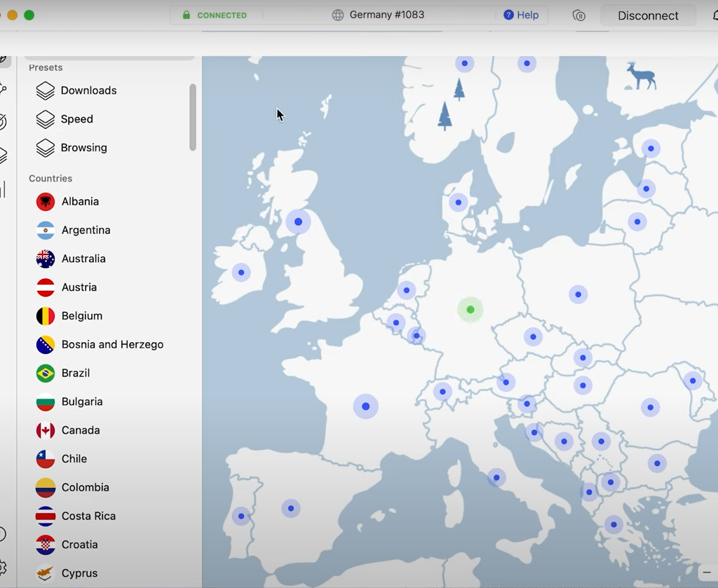The width and height of the screenshot is (718, 588).
Task: Click the Slovakia map pin
Action: [583, 358]
